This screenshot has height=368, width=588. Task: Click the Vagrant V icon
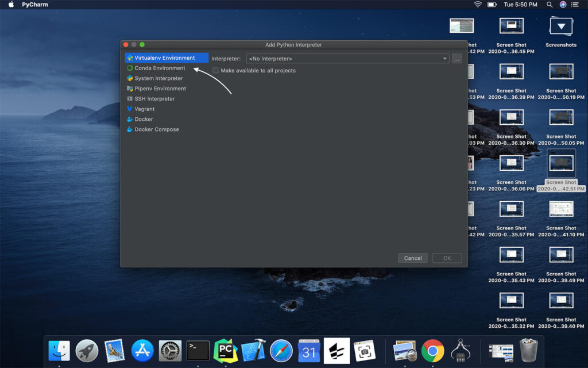coord(130,109)
